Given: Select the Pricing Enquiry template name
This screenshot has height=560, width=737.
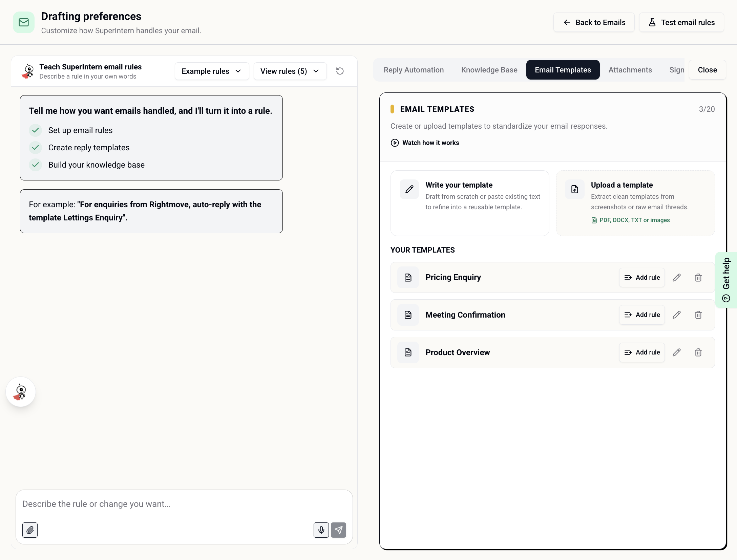Looking at the screenshot, I should 453,278.
